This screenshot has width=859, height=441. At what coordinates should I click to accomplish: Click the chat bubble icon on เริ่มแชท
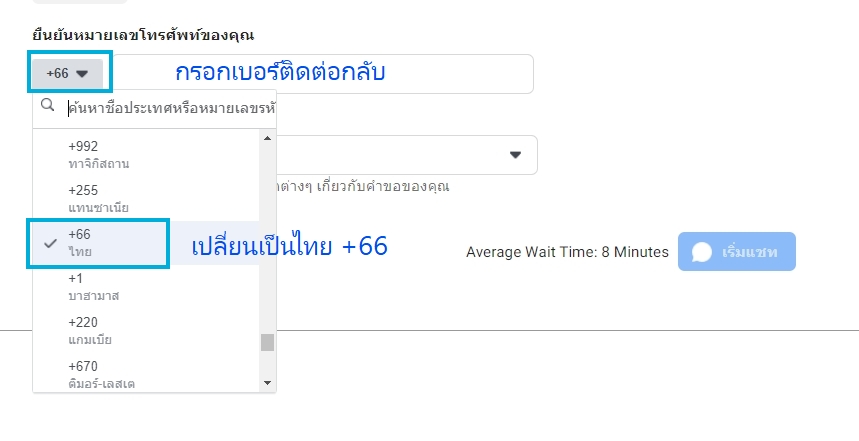702,252
